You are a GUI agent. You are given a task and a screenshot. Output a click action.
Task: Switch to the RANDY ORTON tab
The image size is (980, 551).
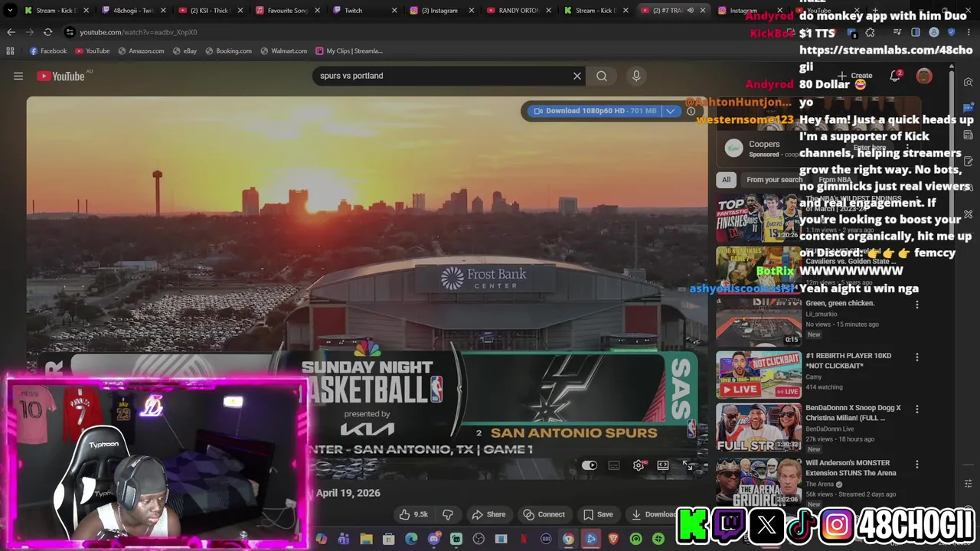519,11
